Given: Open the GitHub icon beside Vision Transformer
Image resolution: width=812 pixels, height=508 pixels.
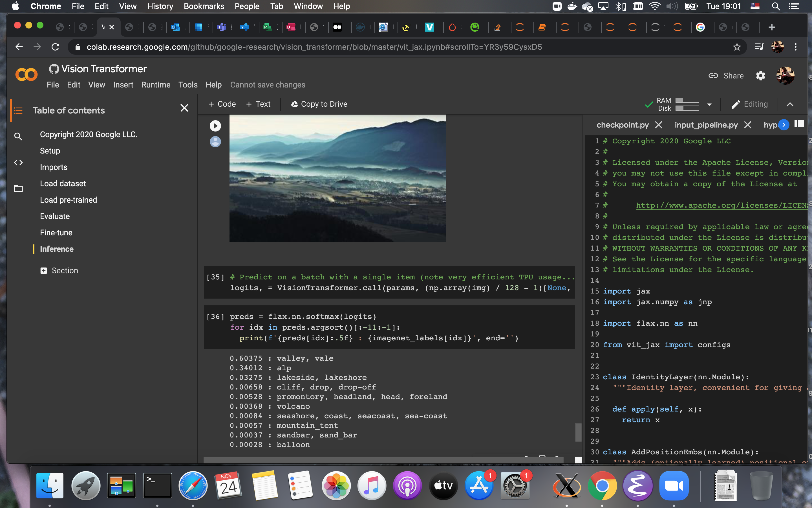Looking at the screenshot, I should [x=54, y=69].
